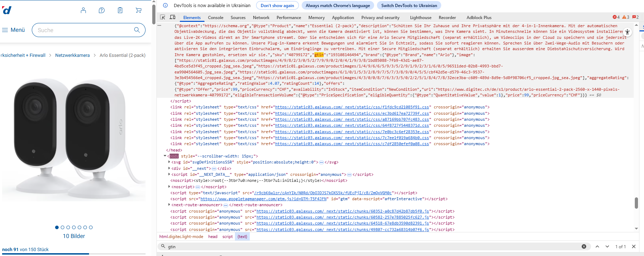Open the f1fdc9cd21085f91.css stylesheet link

(352, 107)
